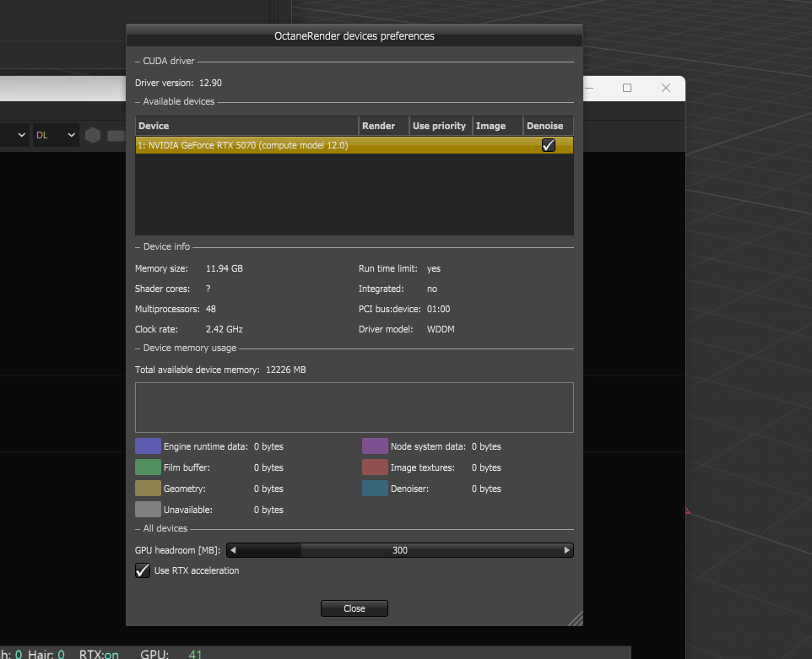Image resolution: width=812 pixels, height=659 pixels.
Task: Click the Use priority column header
Action: pos(441,126)
